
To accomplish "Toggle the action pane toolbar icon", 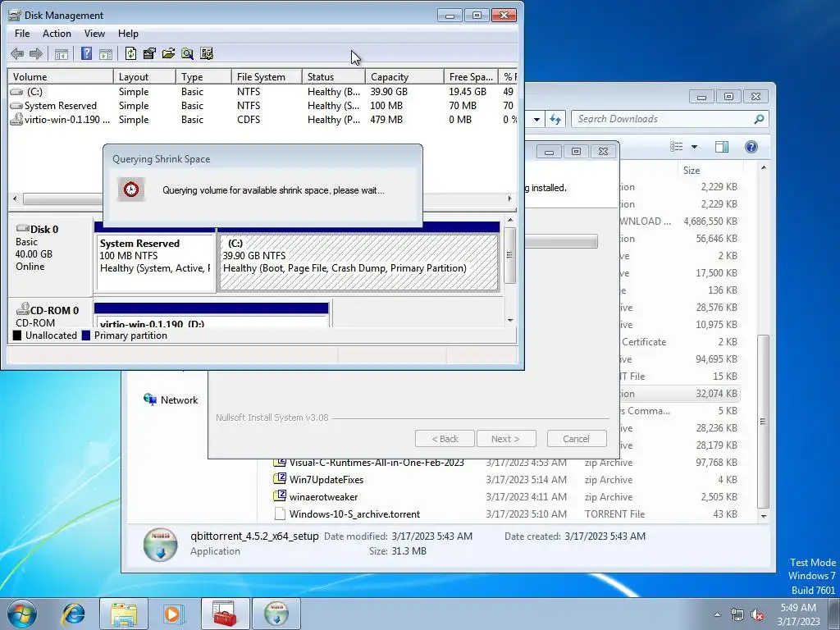I will 106,53.
